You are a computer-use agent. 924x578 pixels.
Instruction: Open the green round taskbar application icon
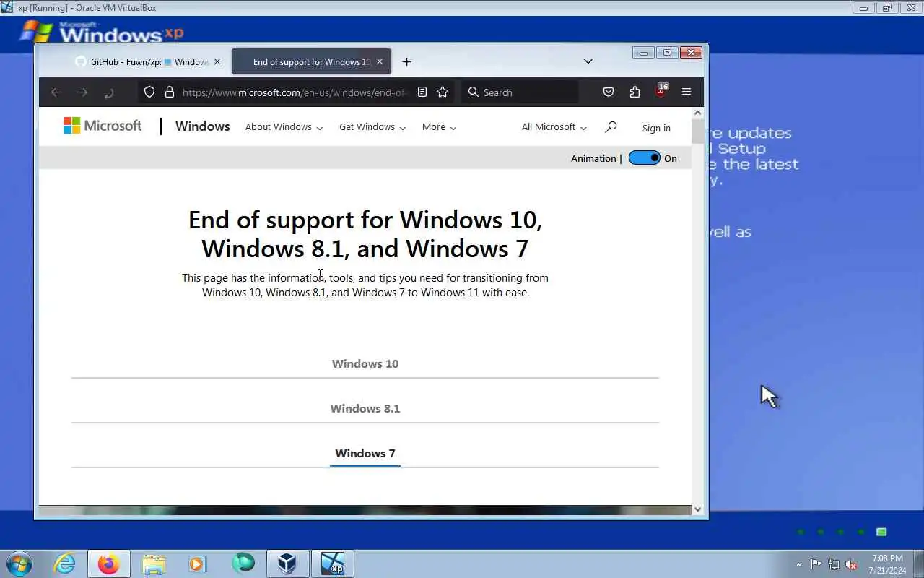pos(243,563)
